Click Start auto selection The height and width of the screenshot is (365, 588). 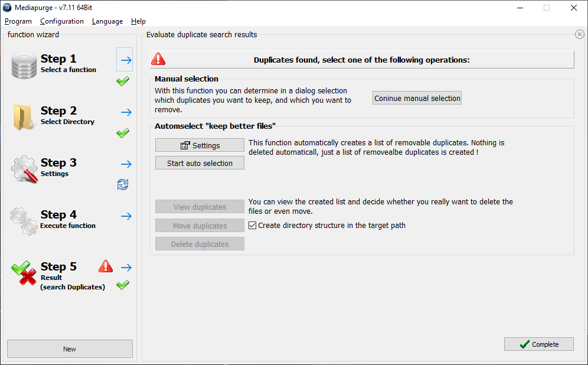pos(200,163)
